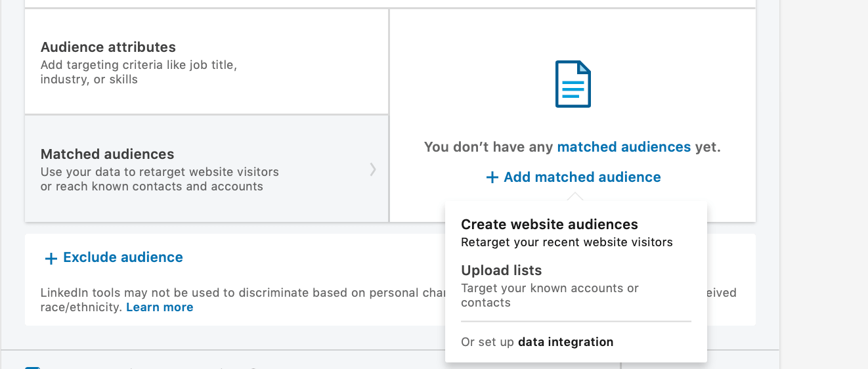Expand Matched audiences using its chevron arrow

point(373,169)
